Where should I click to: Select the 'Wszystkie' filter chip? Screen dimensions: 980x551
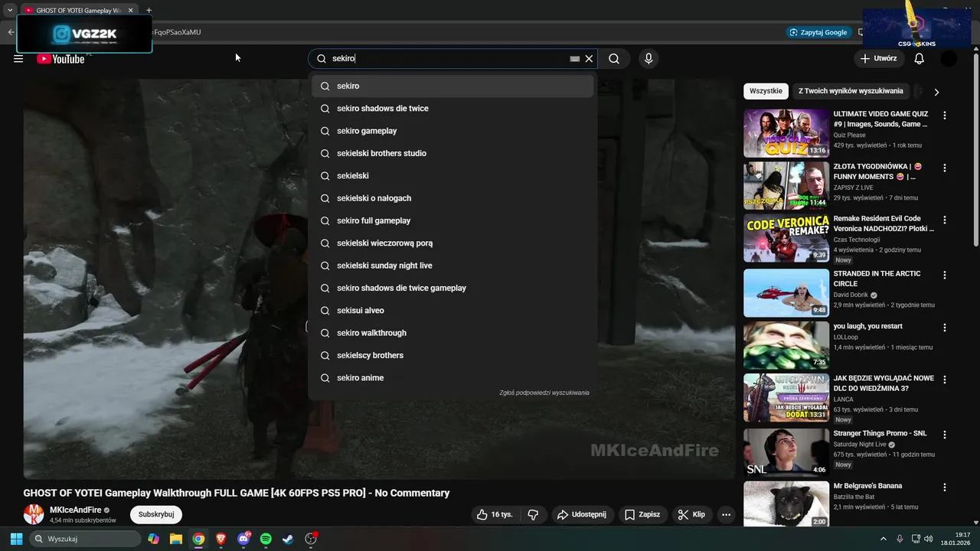pos(766,91)
